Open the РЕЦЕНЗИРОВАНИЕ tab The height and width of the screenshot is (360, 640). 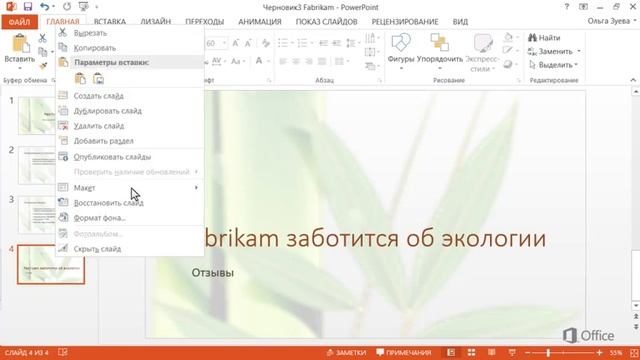pyautogui.click(x=405, y=22)
